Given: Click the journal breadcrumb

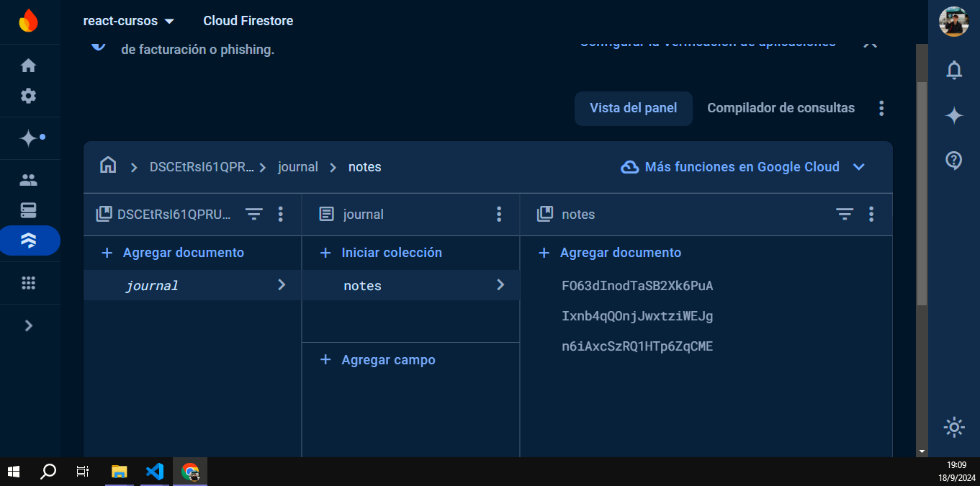Looking at the screenshot, I should [x=298, y=167].
